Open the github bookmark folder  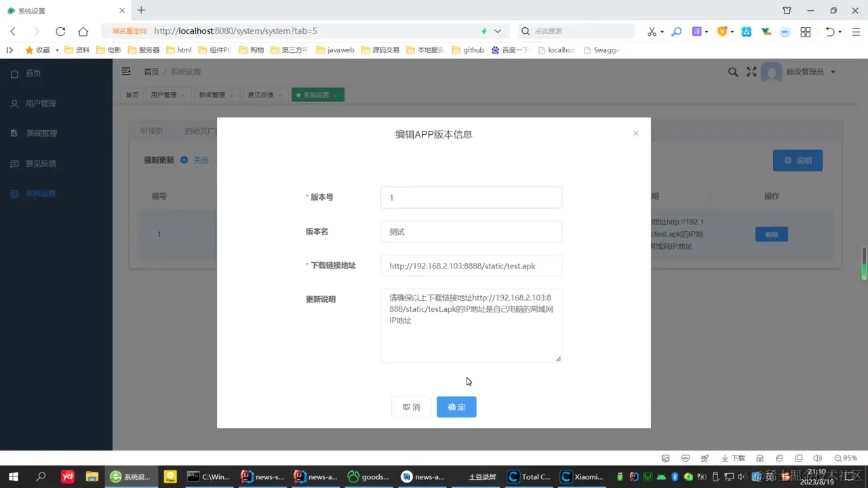pyautogui.click(x=468, y=50)
